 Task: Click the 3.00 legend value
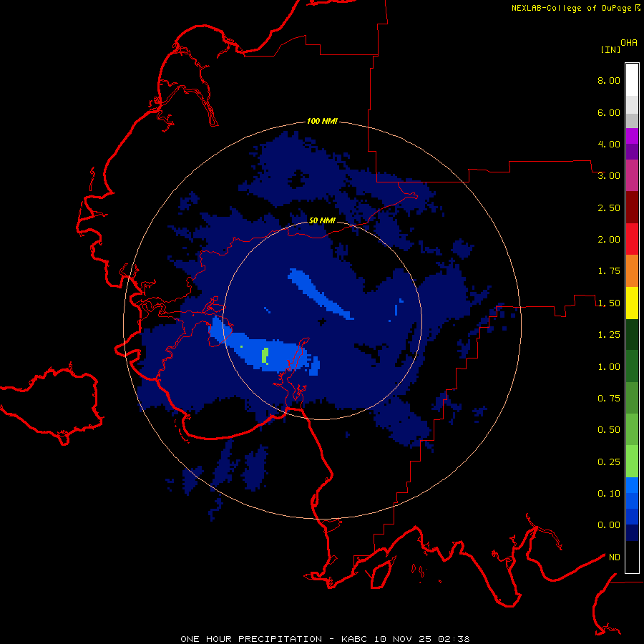pos(609,176)
